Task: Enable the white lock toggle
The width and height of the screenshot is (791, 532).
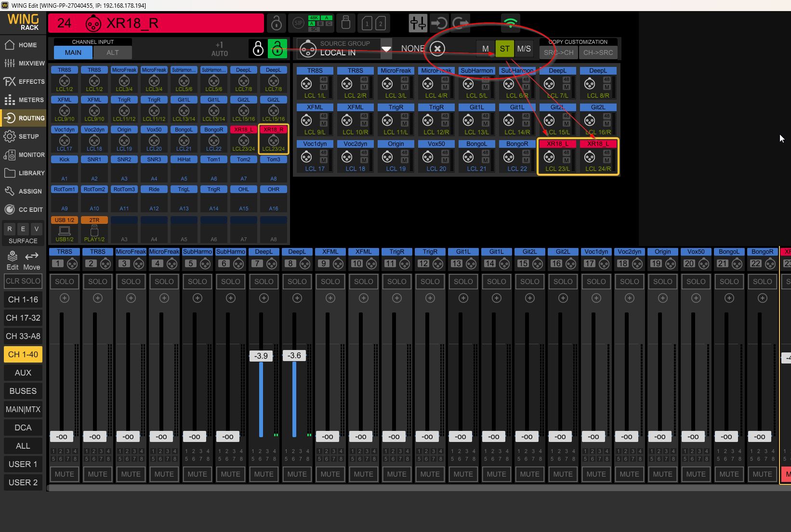Action: 258,48
